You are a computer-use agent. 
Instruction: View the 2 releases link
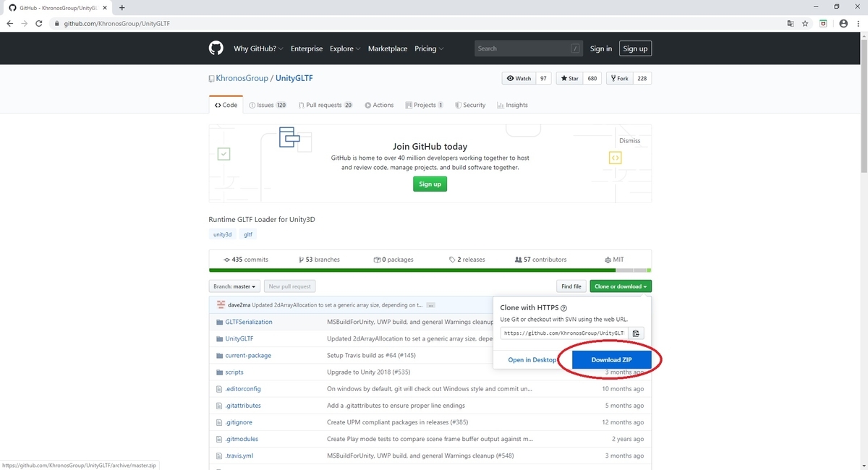(x=467, y=260)
